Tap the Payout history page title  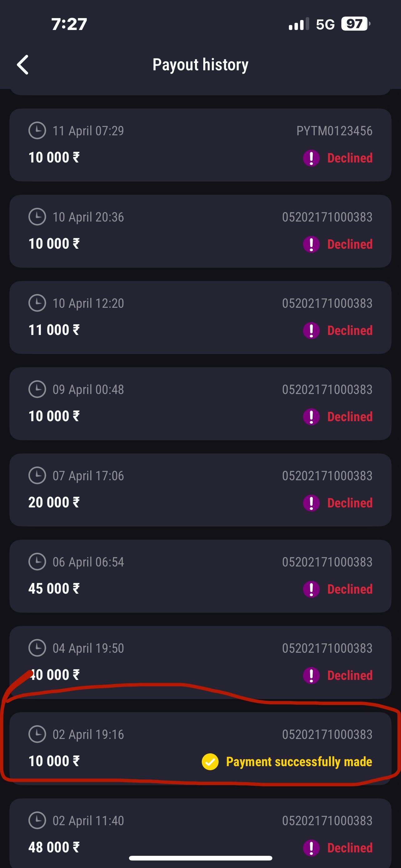click(x=200, y=64)
